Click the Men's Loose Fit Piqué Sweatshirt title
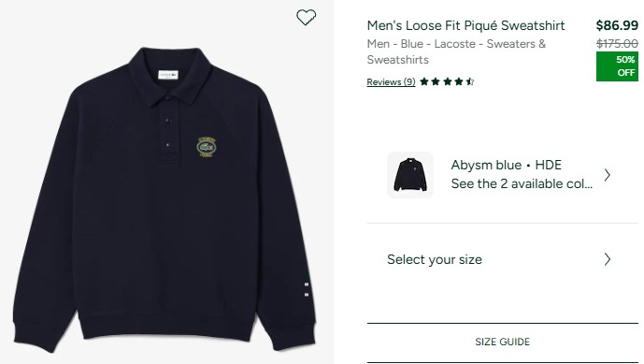The width and height of the screenshot is (644, 364). coord(465,25)
